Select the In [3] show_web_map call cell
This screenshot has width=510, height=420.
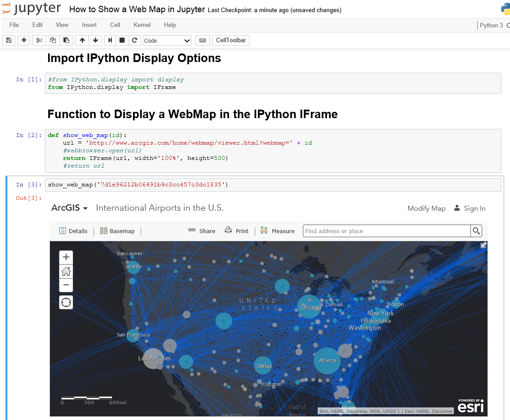[273, 185]
